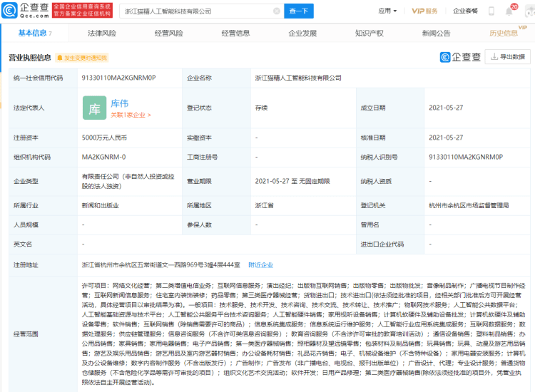The height and width of the screenshot is (392, 535).
Task: Switch to the 法律风险 tab
Action: click(x=101, y=33)
